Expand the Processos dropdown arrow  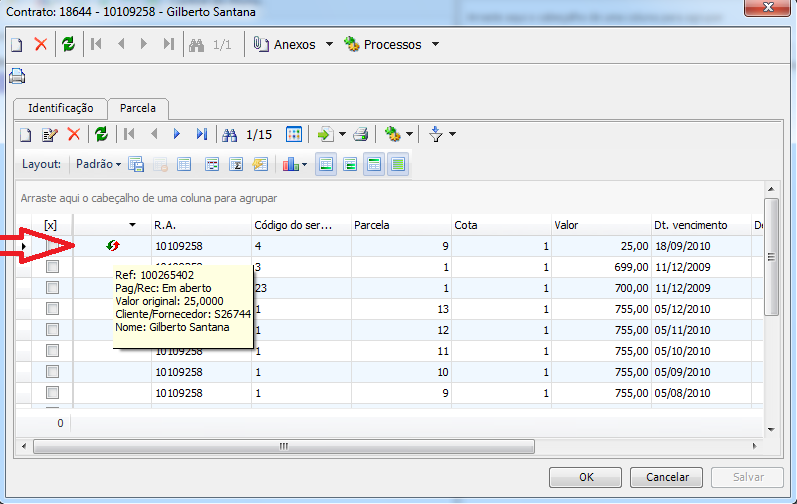click(436, 44)
